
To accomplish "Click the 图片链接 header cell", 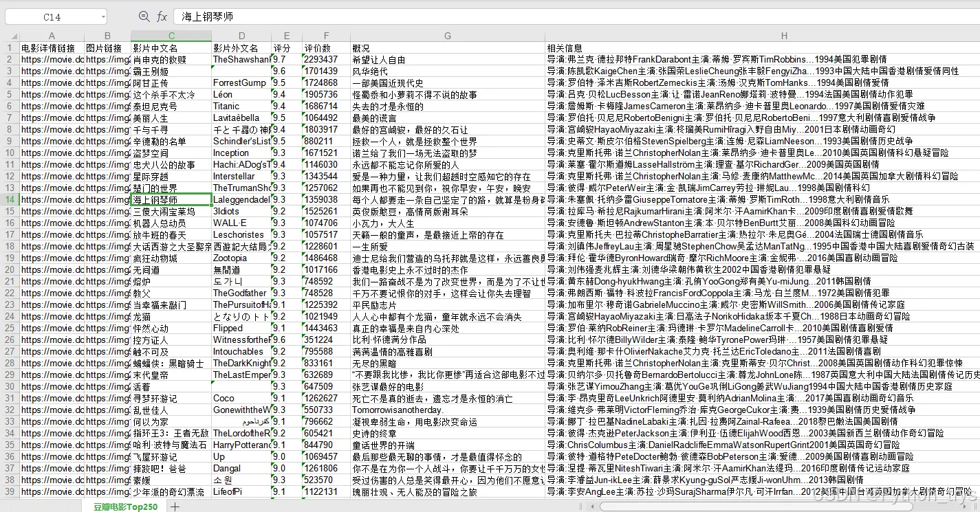I will pos(107,48).
